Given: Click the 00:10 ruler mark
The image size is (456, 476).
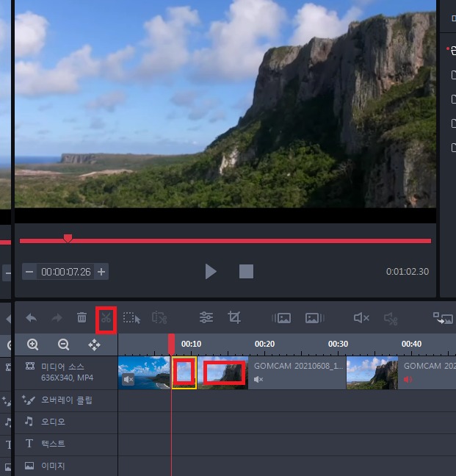Looking at the screenshot, I should click(x=191, y=344).
